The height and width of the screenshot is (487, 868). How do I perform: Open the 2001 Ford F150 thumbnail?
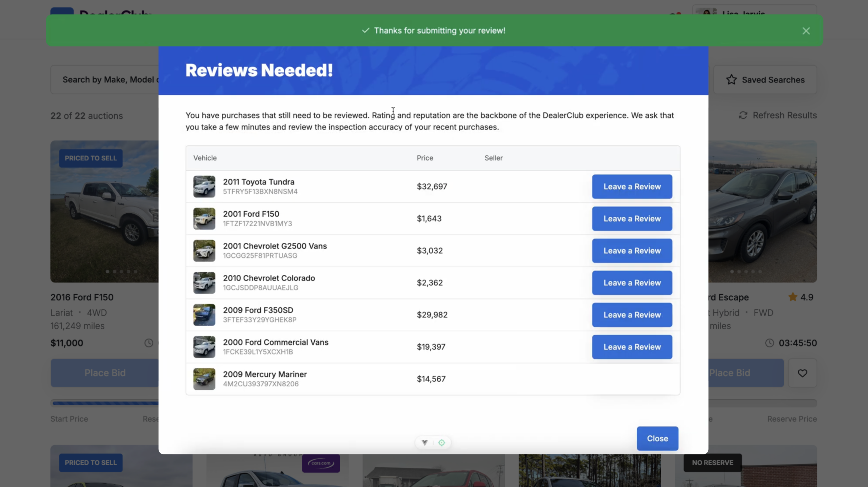[x=204, y=219]
